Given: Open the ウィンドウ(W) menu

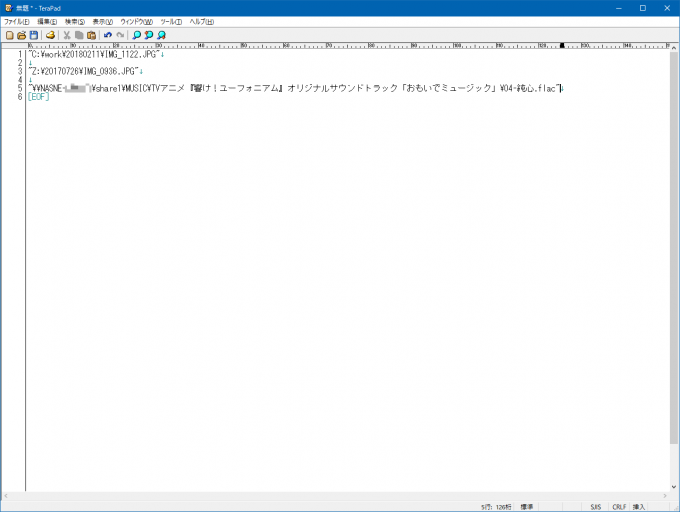Looking at the screenshot, I should [137, 22].
